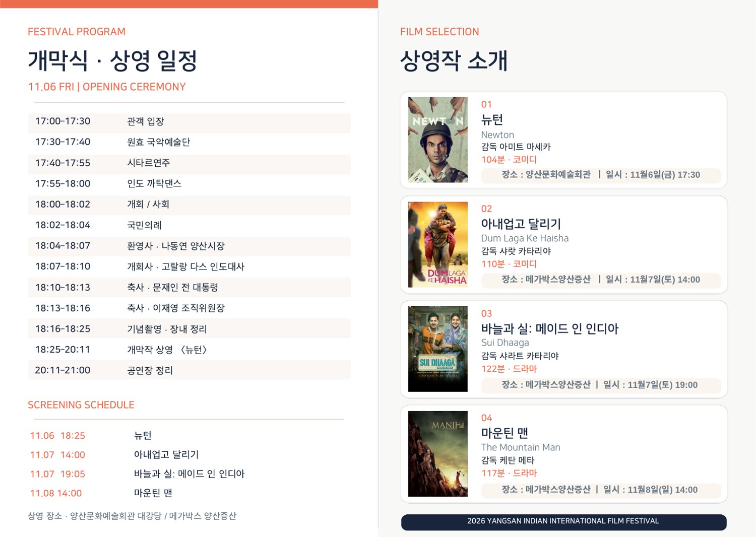Click the 117분 · 드라마 runtime label
The width and height of the screenshot is (756, 537).
point(509,473)
